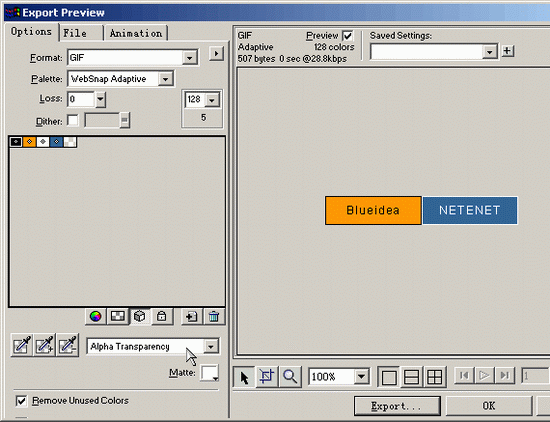550x422 pixels.
Task: Click the snap to web safe cube icon
Action: point(140,317)
